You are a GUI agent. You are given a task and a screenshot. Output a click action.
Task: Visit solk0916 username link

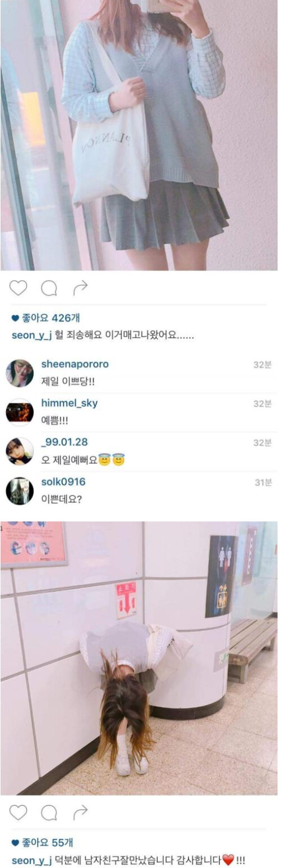click(64, 482)
